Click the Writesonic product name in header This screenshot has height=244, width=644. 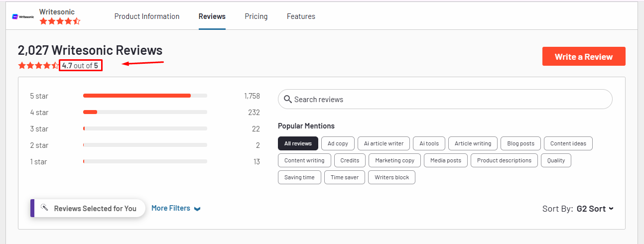57,12
